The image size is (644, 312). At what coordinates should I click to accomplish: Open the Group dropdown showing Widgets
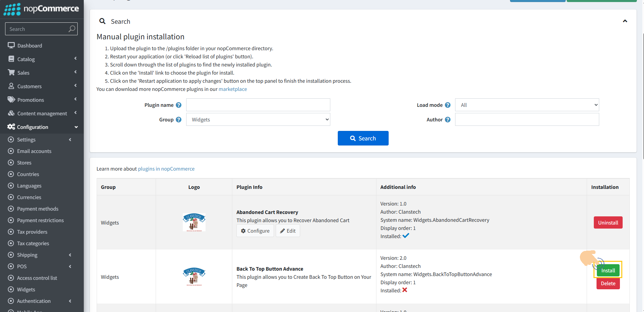[258, 119]
